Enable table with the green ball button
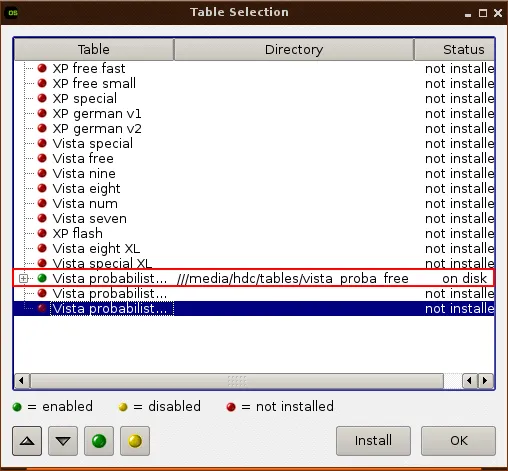The height and width of the screenshot is (471, 508). [99, 441]
